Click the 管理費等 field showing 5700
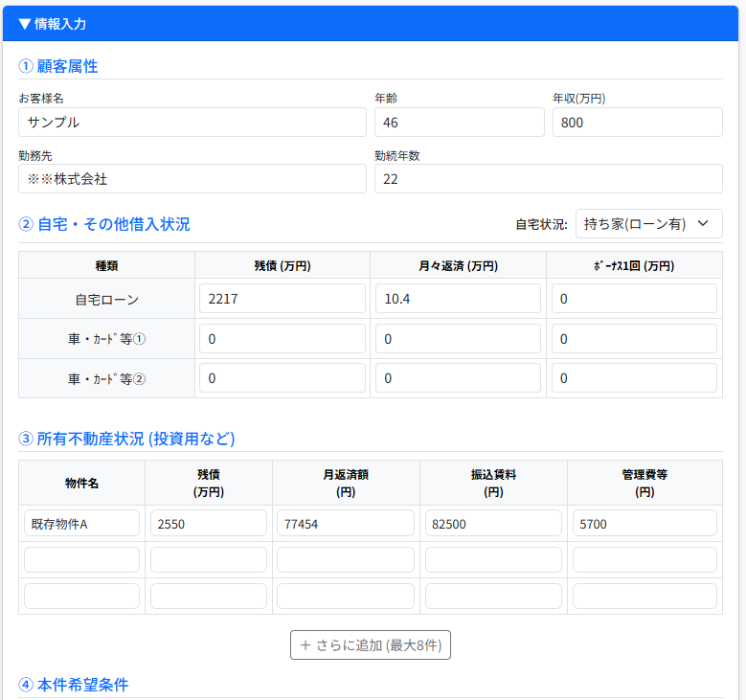This screenshot has width=746, height=700. (x=644, y=524)
